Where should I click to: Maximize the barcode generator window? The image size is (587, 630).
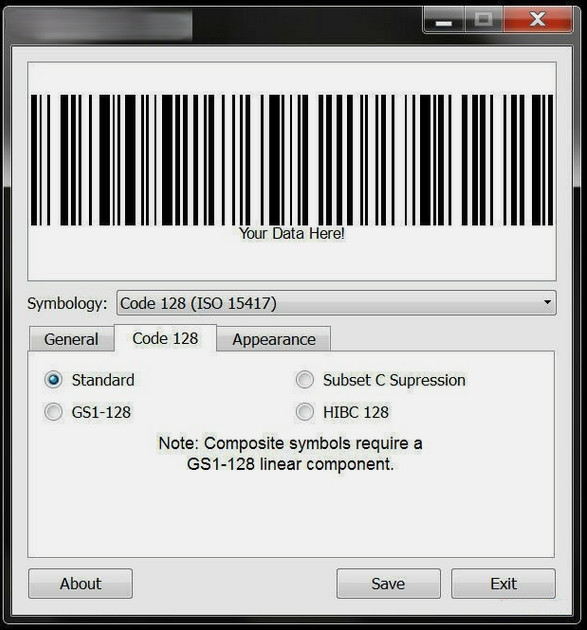[483, 19]
